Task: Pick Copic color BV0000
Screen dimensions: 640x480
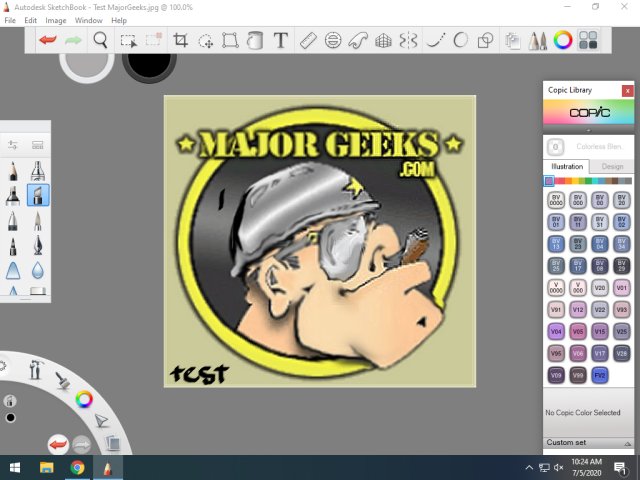Action: [x=556, y=200]
